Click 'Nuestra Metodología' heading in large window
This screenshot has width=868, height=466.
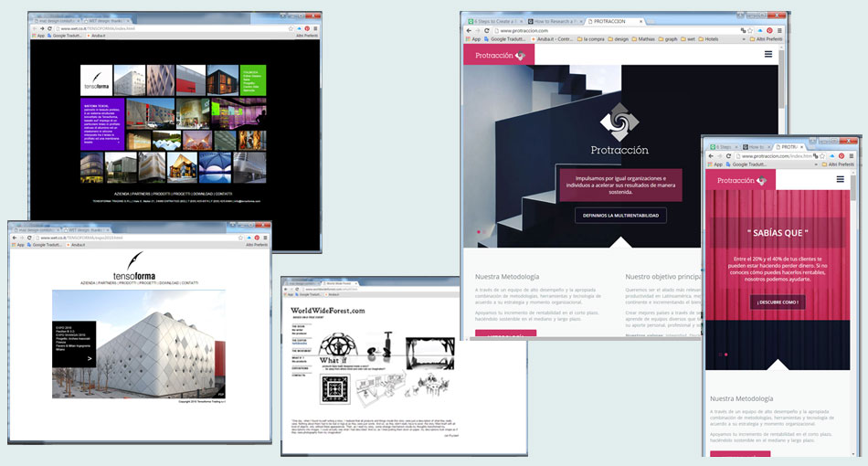[x=507, y=277]
